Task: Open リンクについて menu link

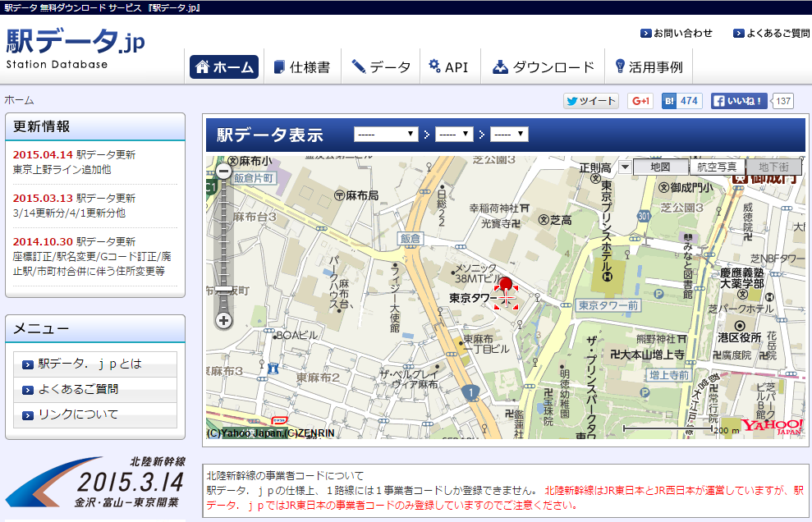Action: click(x=95, y=414)
